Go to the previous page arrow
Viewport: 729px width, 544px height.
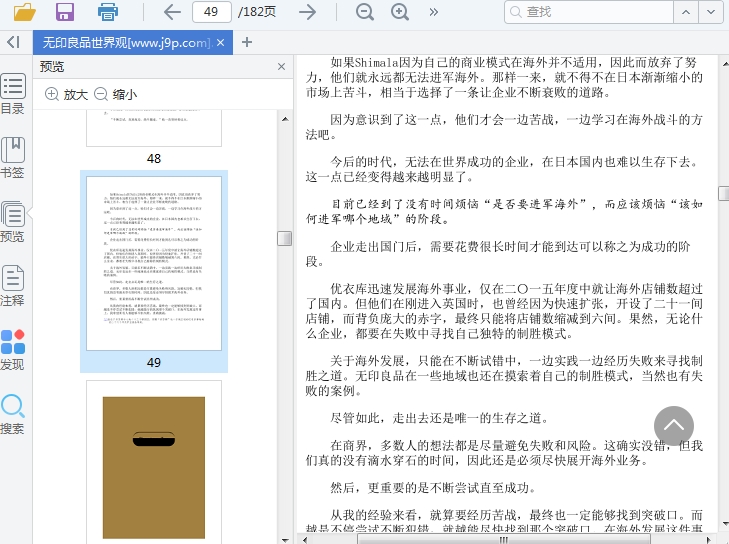pyautogui.click(x=172, y=12)
